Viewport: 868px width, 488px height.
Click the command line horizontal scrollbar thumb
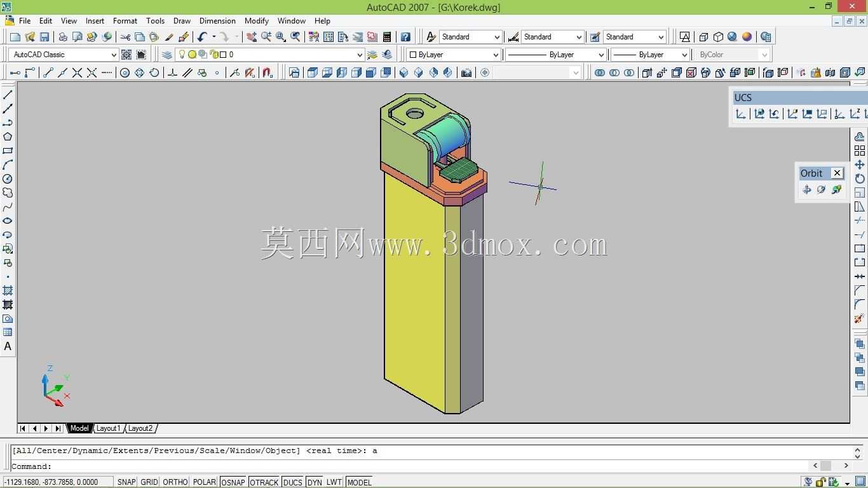click(825, 466)
